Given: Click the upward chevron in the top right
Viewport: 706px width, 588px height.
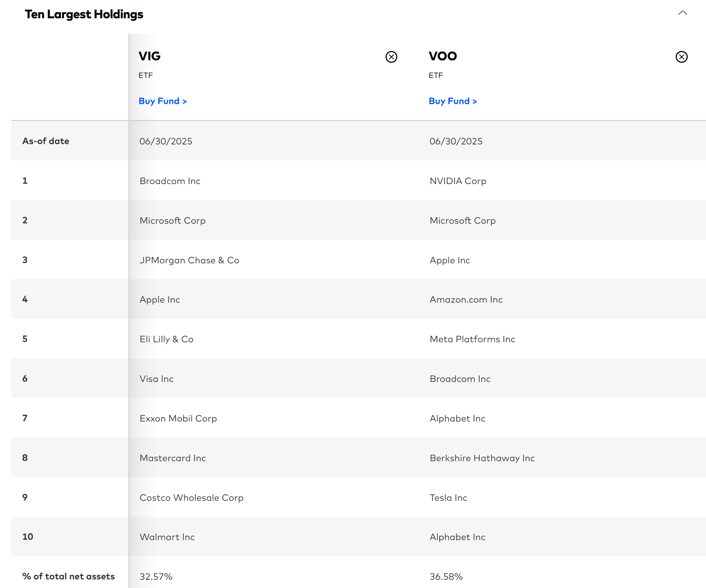Looking at the screenshot, I should click(x=682, y=13).
